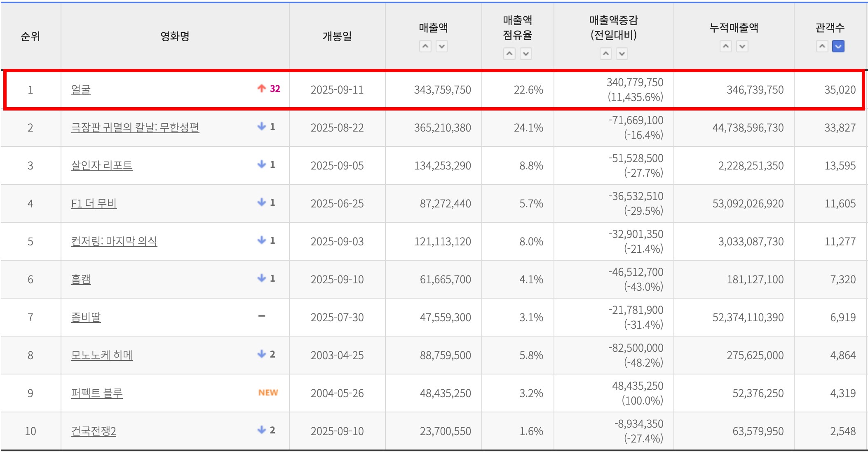Image resolution: width=868 pixels, height=452 pixels.
Task: Click active 관객수 descending sort button
Action: (838, 46)
